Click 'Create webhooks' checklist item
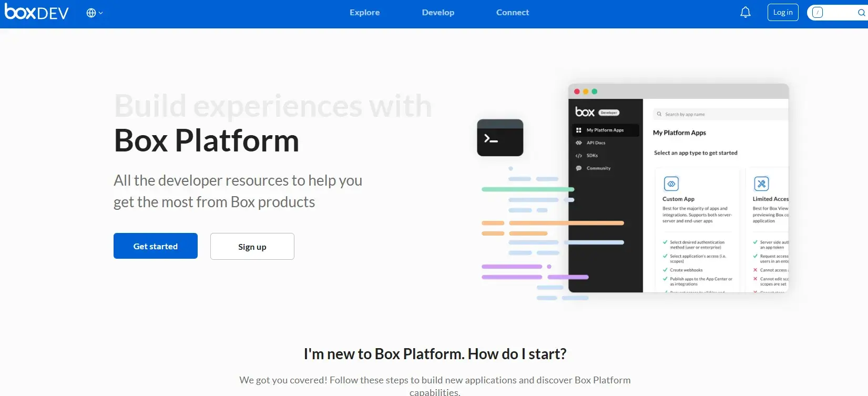This screenshot has height=396, width=868. click(682, 270)
